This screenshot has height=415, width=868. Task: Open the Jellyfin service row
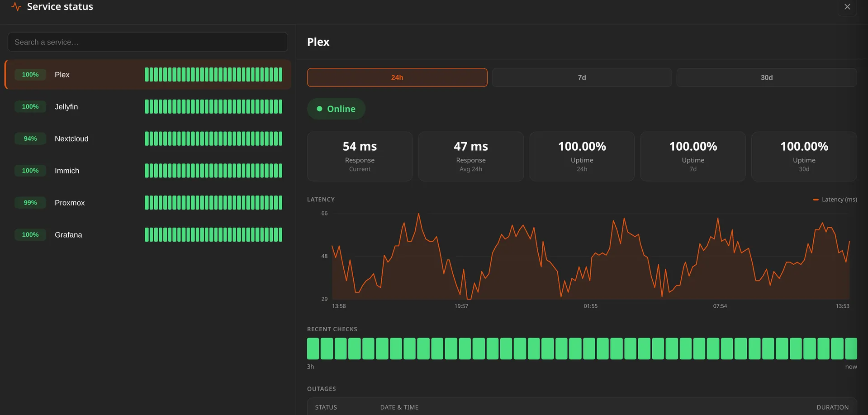(x=148, y=107)
